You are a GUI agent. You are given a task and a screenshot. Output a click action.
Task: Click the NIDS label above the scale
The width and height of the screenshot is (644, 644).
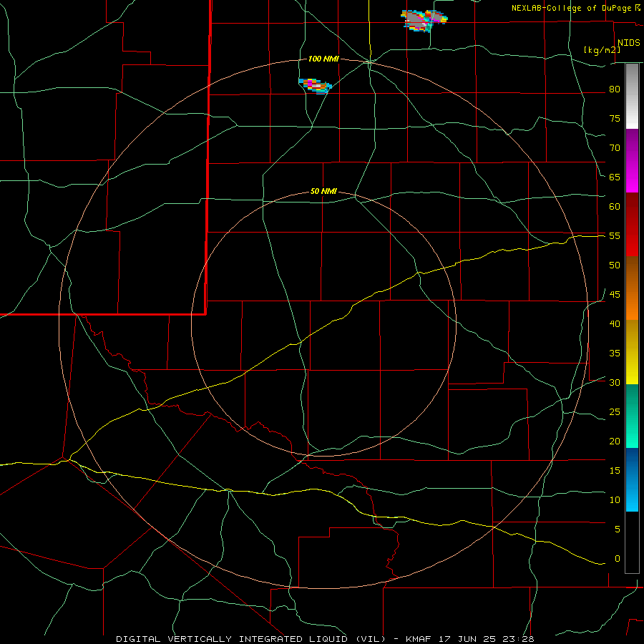coord(629,43)
